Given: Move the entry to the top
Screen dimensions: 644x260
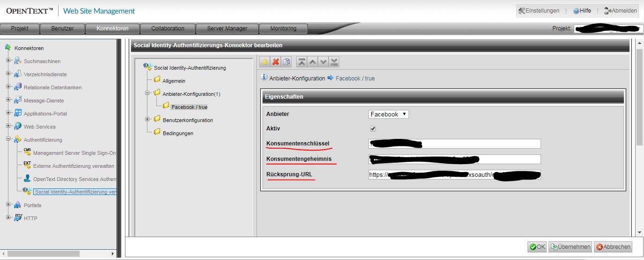Looking at the screenshot, I should pos(302,62).
